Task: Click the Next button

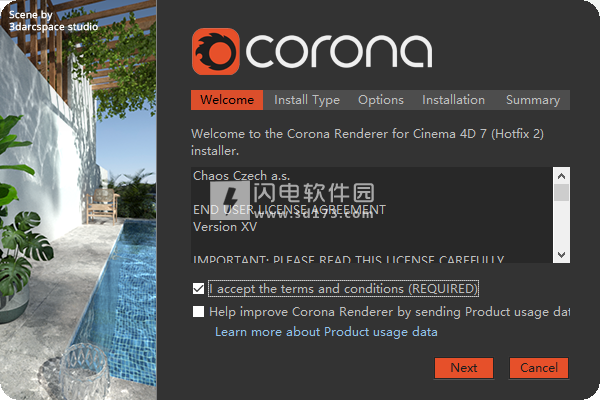Action: coord(464,368)
